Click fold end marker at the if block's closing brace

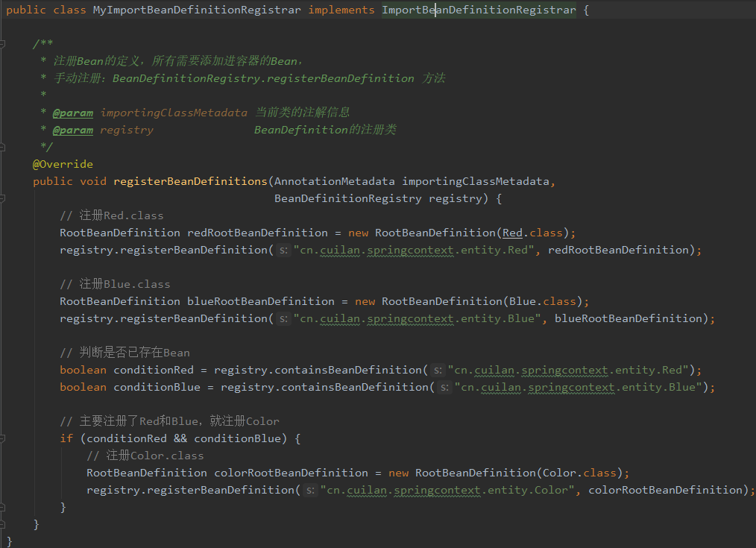click(2, 507)
